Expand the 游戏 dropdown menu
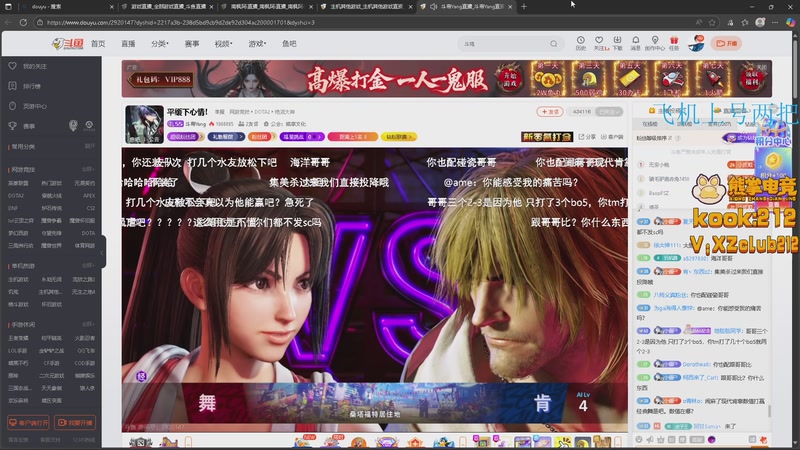This screenshot has width=800, height=450. point(257,44)
